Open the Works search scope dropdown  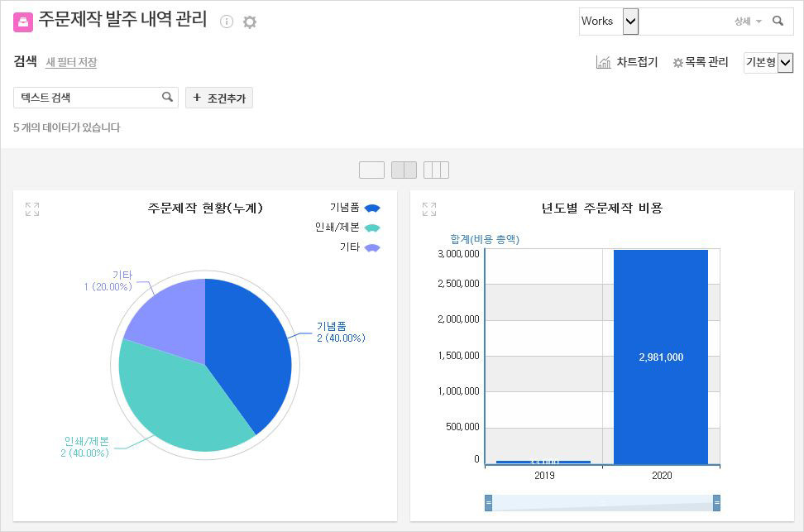coord(630,22)
